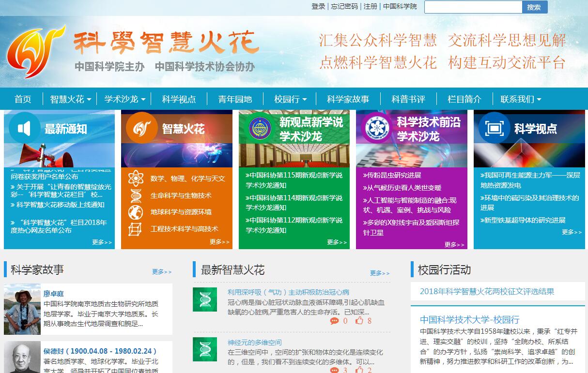Viewport: 588px width, 373px height.
Task: Click the flame logo of 科学智慧火花
Action: 35,51
